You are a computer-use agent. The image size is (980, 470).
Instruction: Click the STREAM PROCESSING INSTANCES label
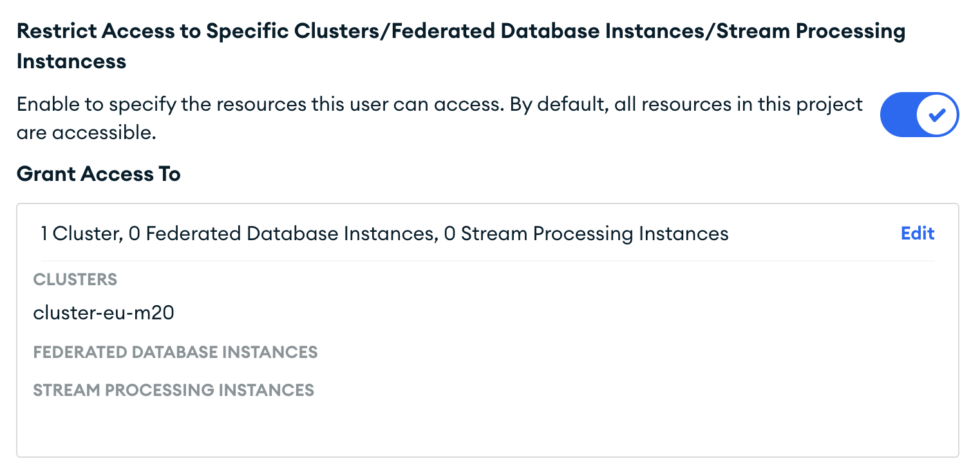pyautogui.click(x=173, y=390)
